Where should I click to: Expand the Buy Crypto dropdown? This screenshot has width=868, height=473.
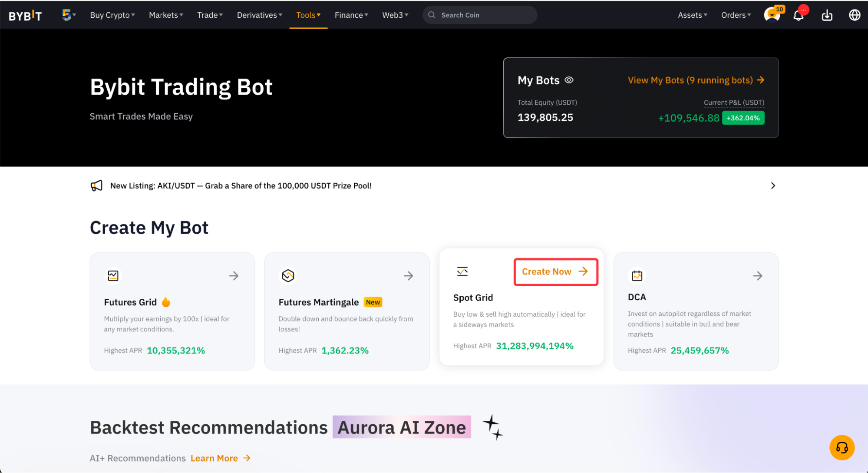pyautogui.click(x=112, y=15)
